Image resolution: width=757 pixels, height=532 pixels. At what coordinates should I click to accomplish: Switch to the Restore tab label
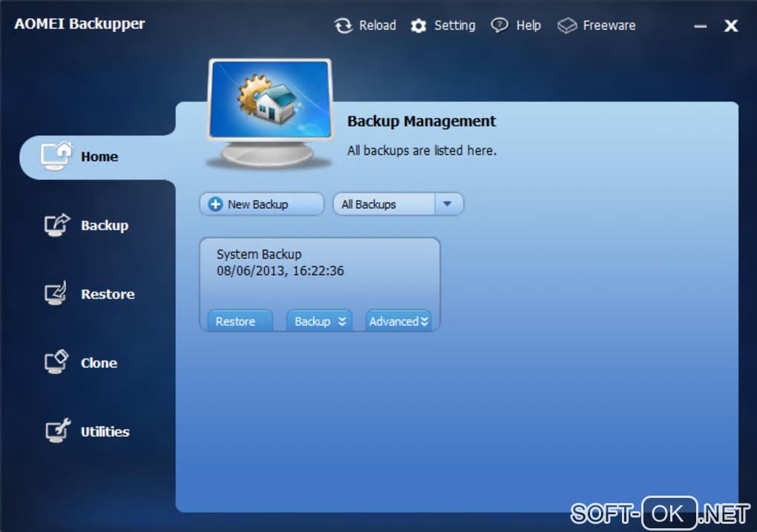tap(108, 295)
